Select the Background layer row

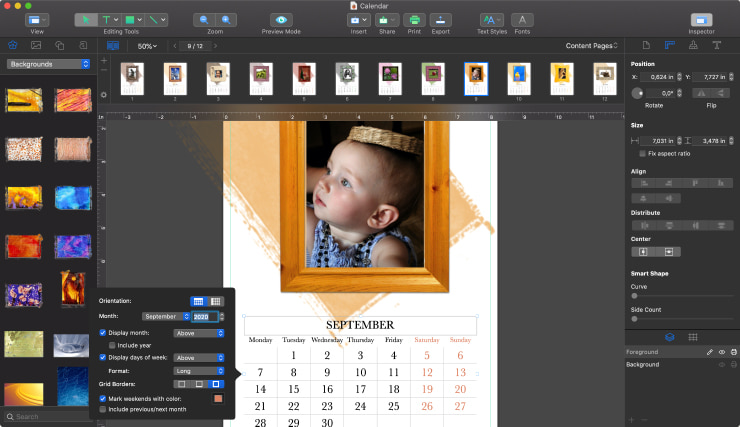681,364
